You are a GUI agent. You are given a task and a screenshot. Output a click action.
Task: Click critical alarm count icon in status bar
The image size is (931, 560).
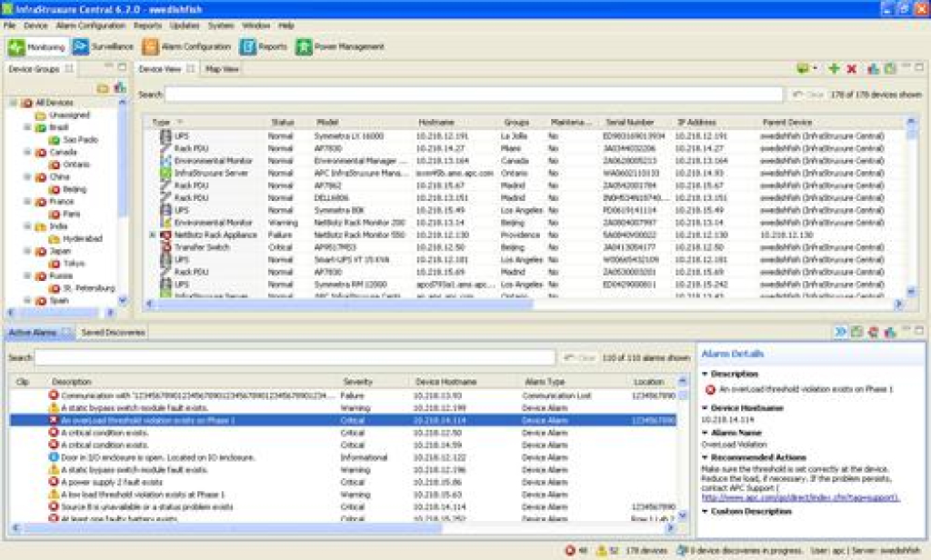click(571, 550)
